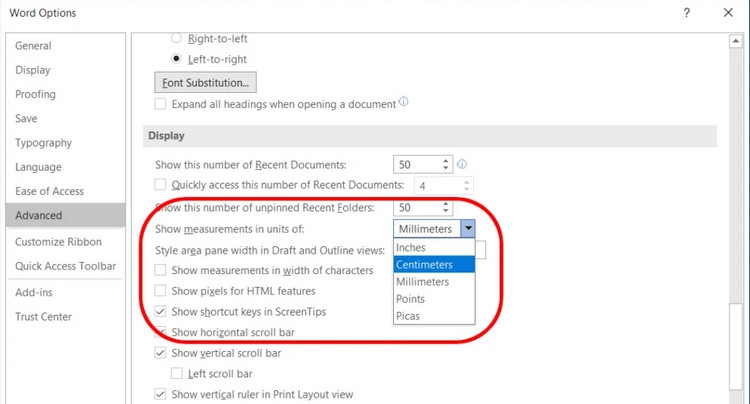Enable Expand all headings when opening
Image resolution: width=750 pixels, height=404 pixels.
[x=160, y=104]
